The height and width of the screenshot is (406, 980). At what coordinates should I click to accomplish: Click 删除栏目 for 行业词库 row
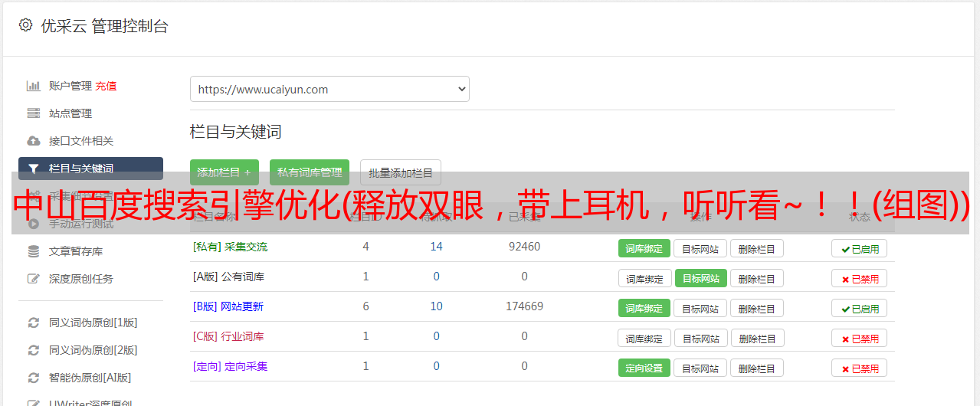pos(757,338)
